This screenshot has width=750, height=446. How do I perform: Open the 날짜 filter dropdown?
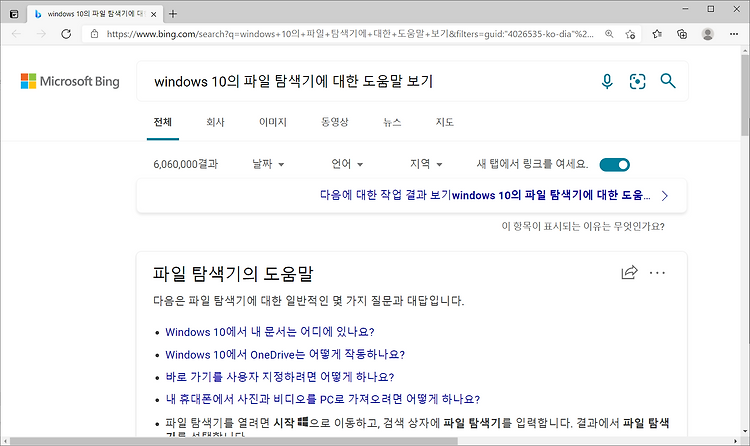point(268,164)
